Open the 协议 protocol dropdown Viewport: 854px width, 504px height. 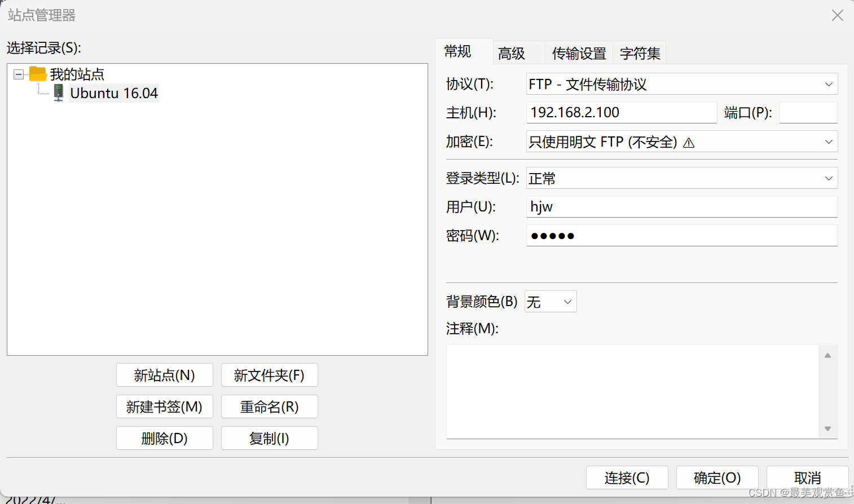(682, 84)
